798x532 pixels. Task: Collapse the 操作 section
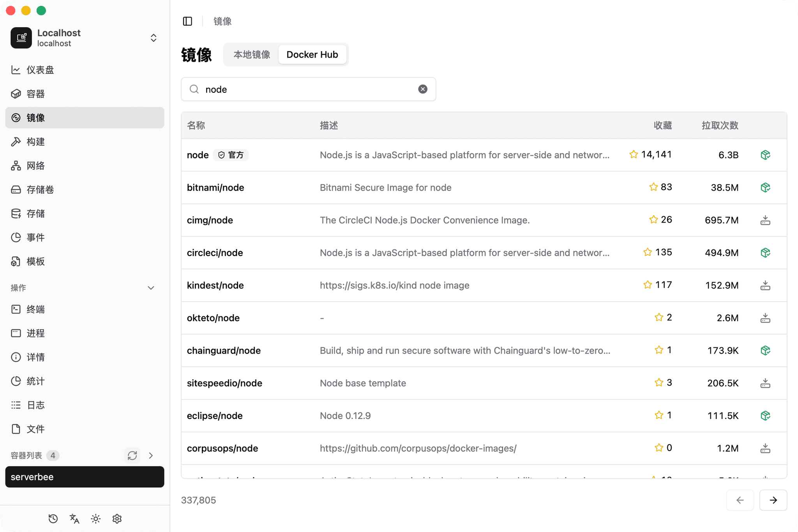click(151, 288)
